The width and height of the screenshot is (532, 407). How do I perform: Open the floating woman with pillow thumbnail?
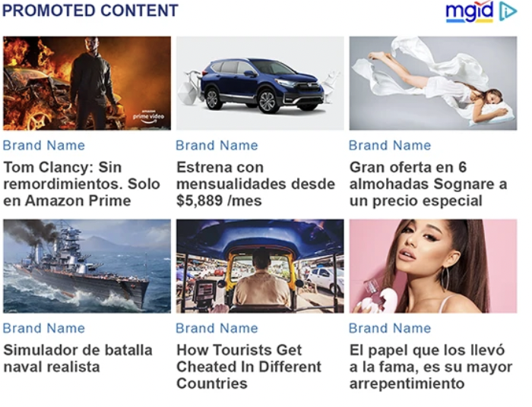tap(433, 84)
